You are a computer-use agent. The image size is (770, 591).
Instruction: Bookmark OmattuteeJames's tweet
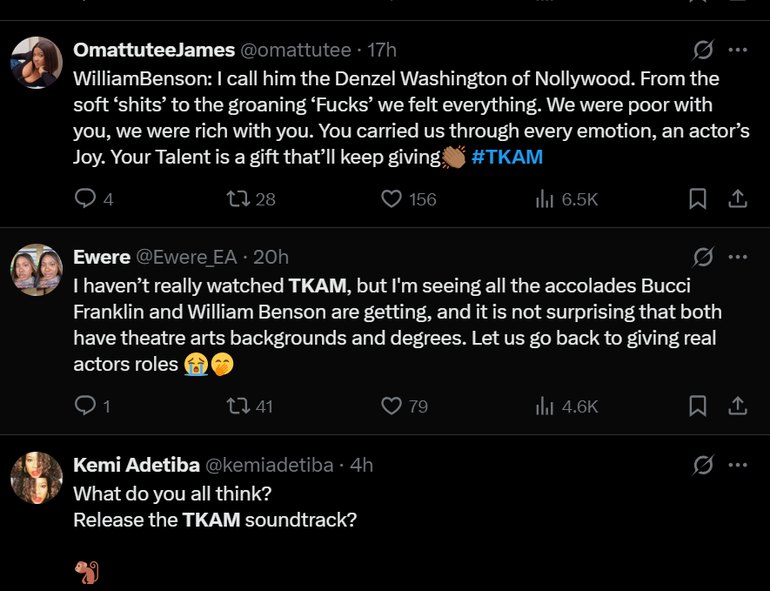(x=698, y=199)
